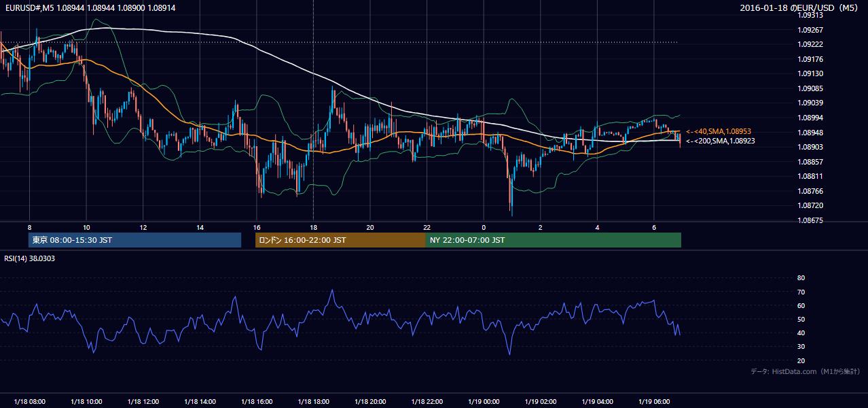Image resolution: width=868 pixels, height=408 pixels.
Task: Select the 東京 08:00-15:30 JST session bar
Action: (134, 240)
